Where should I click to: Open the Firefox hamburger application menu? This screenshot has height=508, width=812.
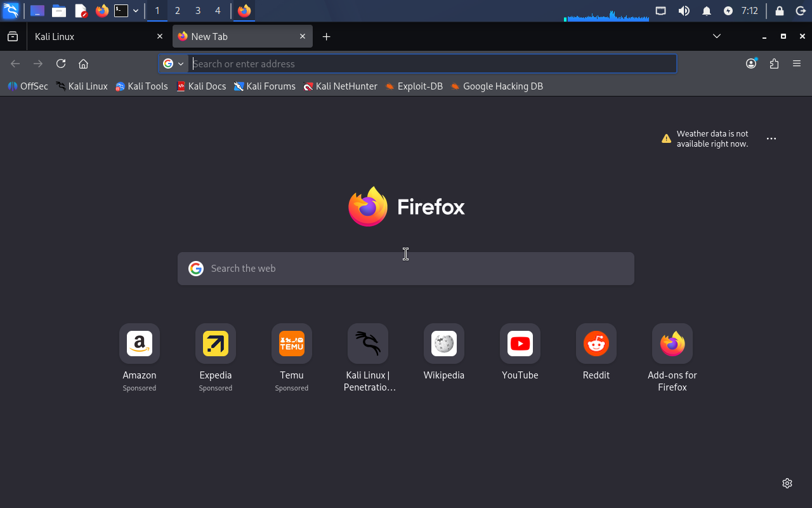point(797,63)
